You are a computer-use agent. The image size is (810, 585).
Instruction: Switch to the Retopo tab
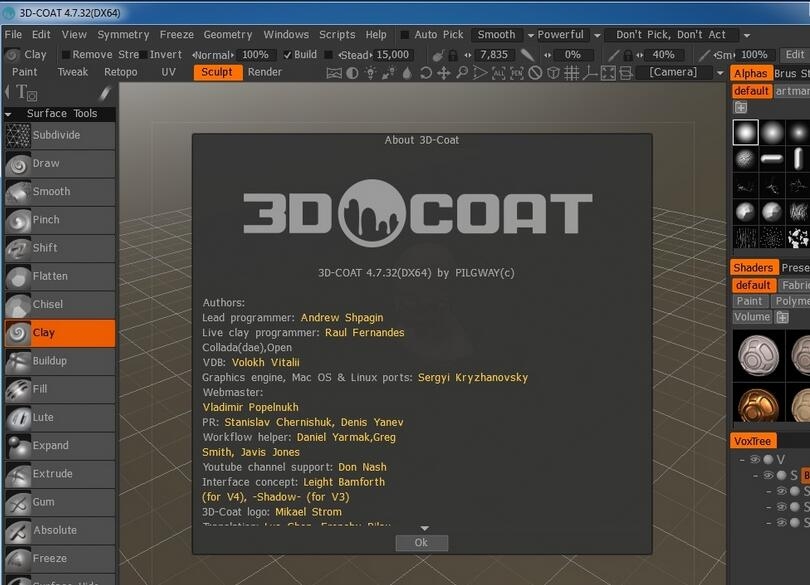(x=121, y=72)
